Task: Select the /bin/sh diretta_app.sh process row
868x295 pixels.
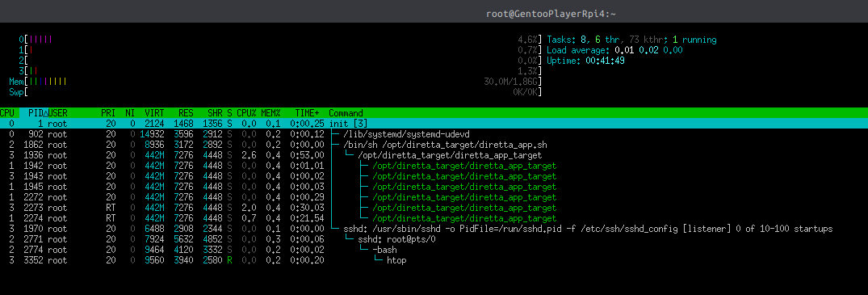Action: 434,144
